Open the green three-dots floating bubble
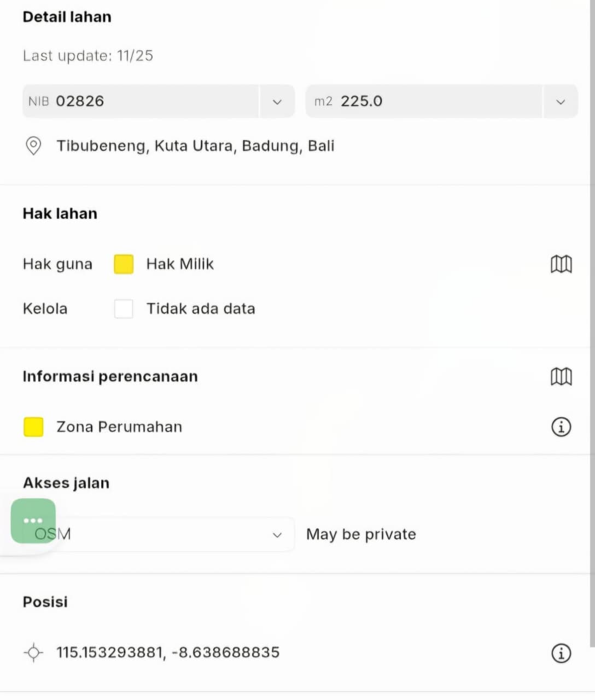The image size is (595, 700). 33,521
